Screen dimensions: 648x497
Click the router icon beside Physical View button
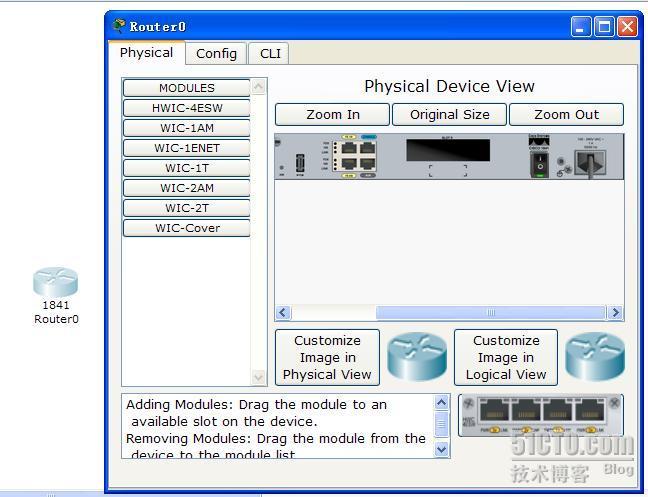pyautogui.click(x=417, y=357)
